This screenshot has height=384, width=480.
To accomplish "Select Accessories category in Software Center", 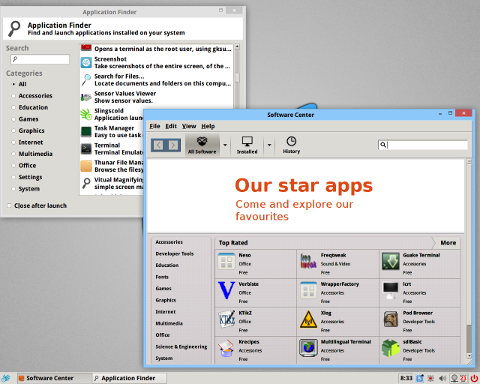I will 169,242.
